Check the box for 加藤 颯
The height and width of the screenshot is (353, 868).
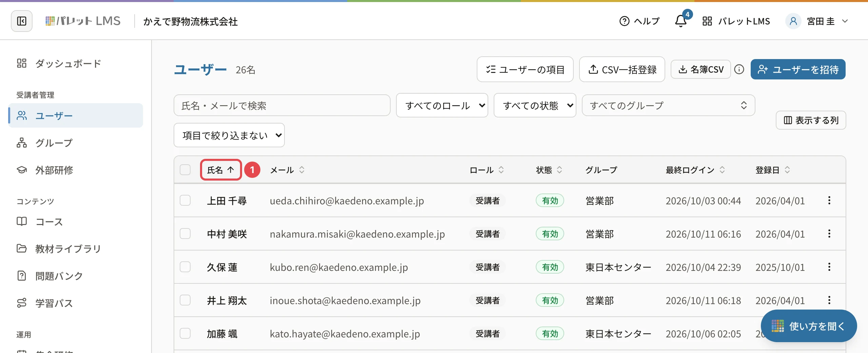[185, 333]
